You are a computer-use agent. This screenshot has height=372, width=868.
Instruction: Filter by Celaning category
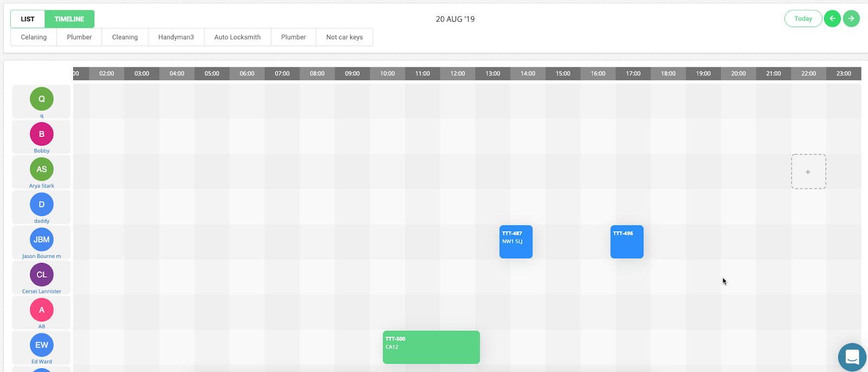[34, 37]
